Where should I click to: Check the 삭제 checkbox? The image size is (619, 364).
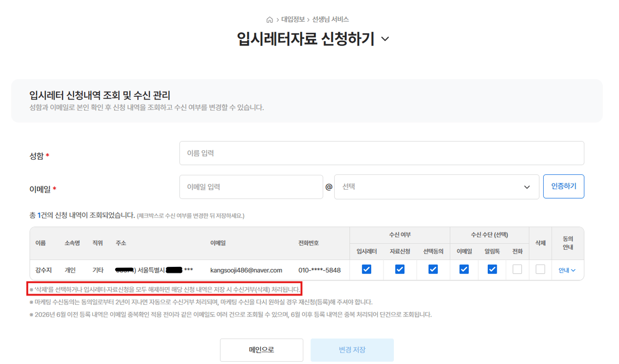tap(540, 269)
